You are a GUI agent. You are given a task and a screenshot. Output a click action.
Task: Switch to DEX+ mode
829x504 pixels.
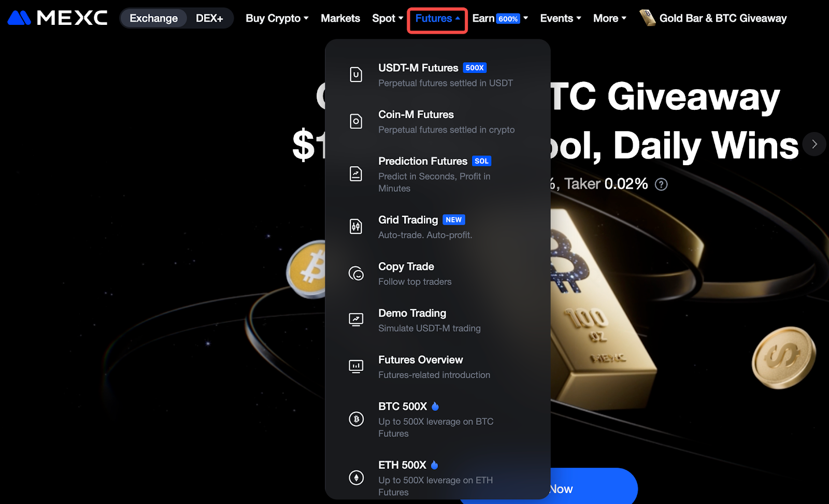[x=209, y=18]
